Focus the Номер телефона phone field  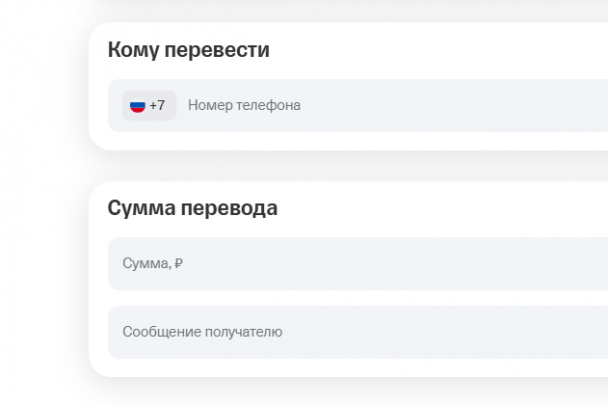tap(400, 105)
